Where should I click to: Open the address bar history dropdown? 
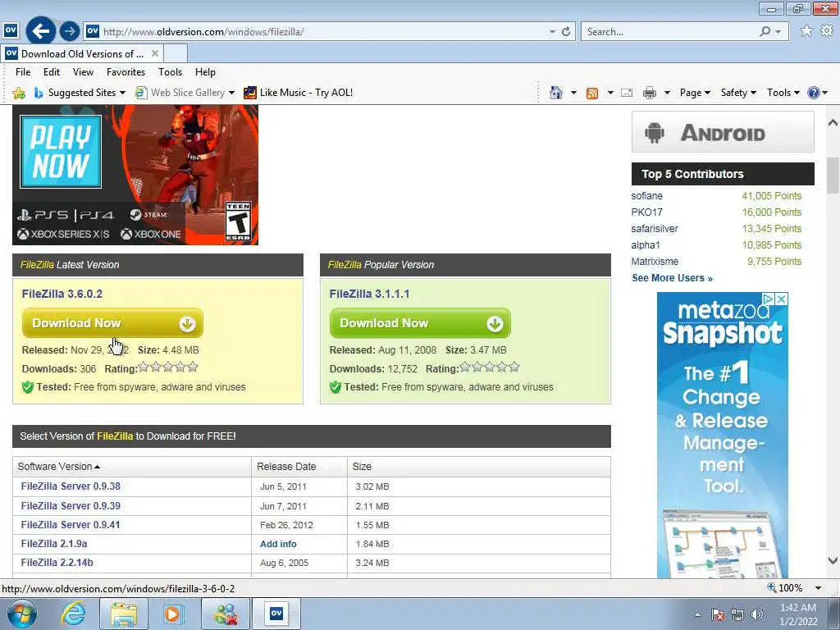point(552,32)
